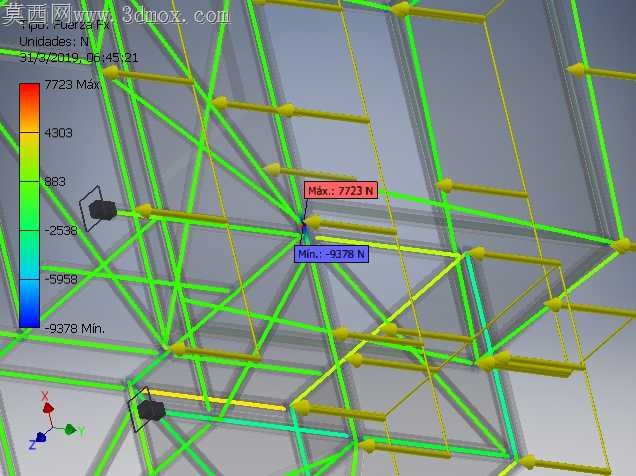This screenshot has width=636, height=476.
Task: Select the color legend gradient bar
Action: click(30, 205)
